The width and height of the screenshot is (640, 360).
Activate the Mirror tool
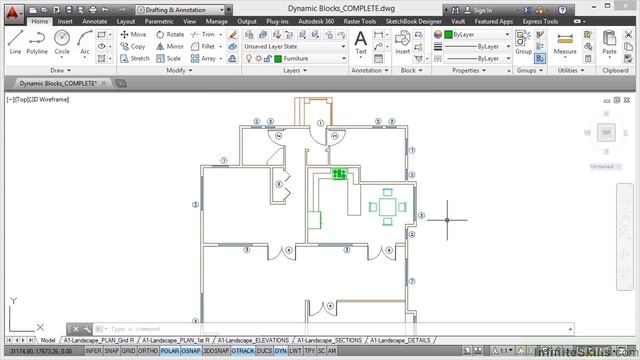pos(170,47)
